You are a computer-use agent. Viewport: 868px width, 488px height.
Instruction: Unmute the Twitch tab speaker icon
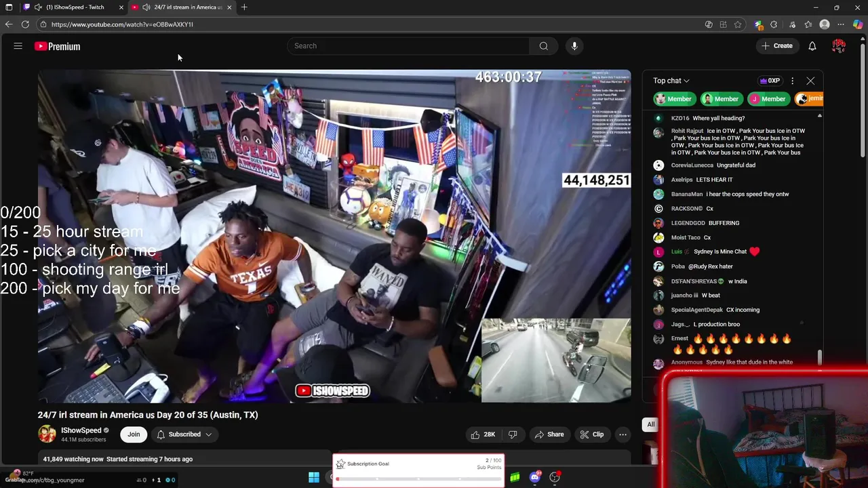[x=38, y=7]
